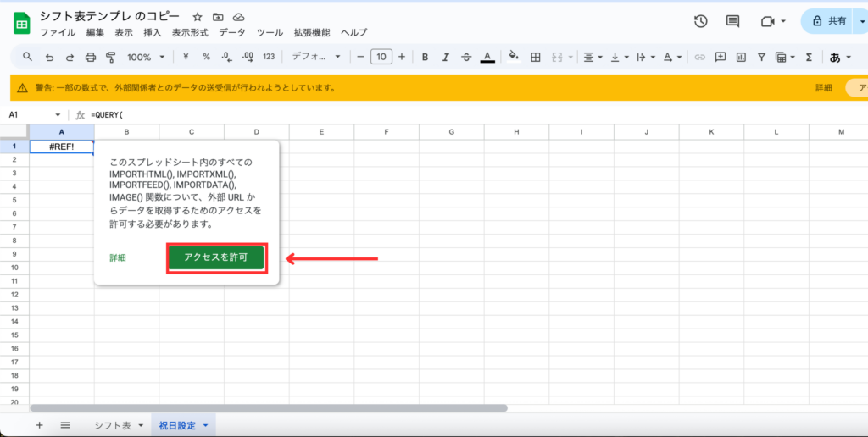Click the formula bar =QUERY(

(106, 115)
